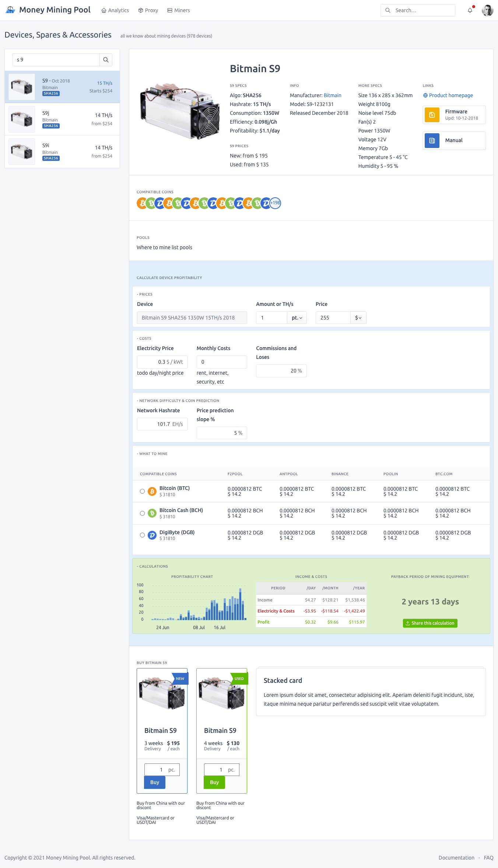Open the $ currency dropdown
The image size is (498, 868).
coord(358,318)
